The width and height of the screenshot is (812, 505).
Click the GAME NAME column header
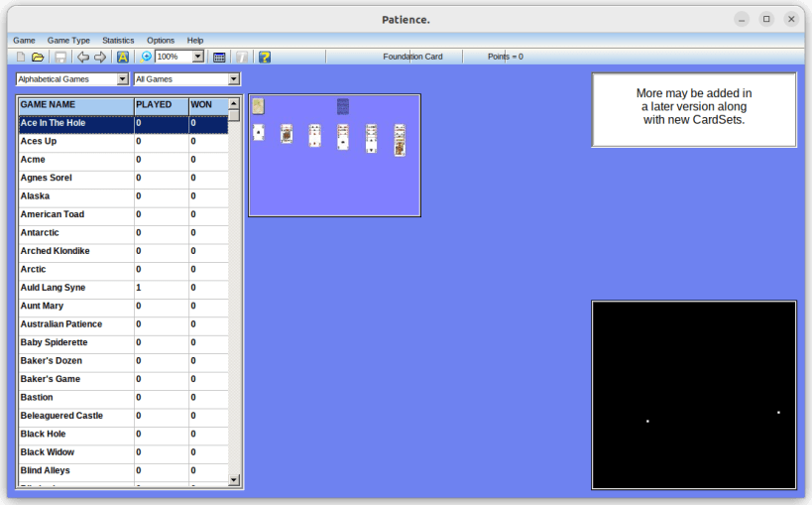point(76,105)
